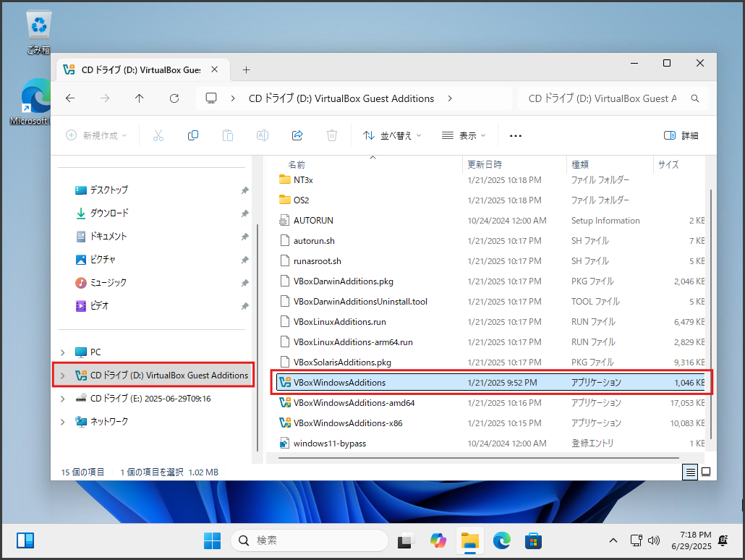This screenshot has width=745, height=560.
Task: Expand the ネットワーク tree node
Action: [x=63, y=422]
